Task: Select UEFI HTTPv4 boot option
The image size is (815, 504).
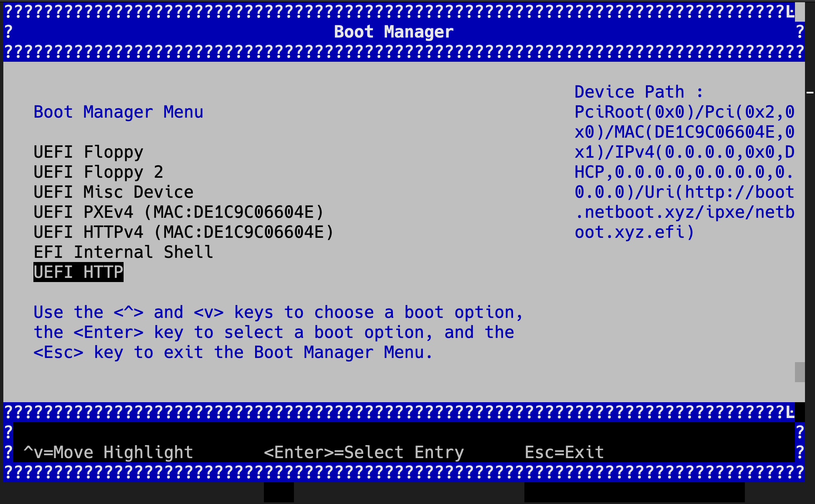Action: point(184,232)
